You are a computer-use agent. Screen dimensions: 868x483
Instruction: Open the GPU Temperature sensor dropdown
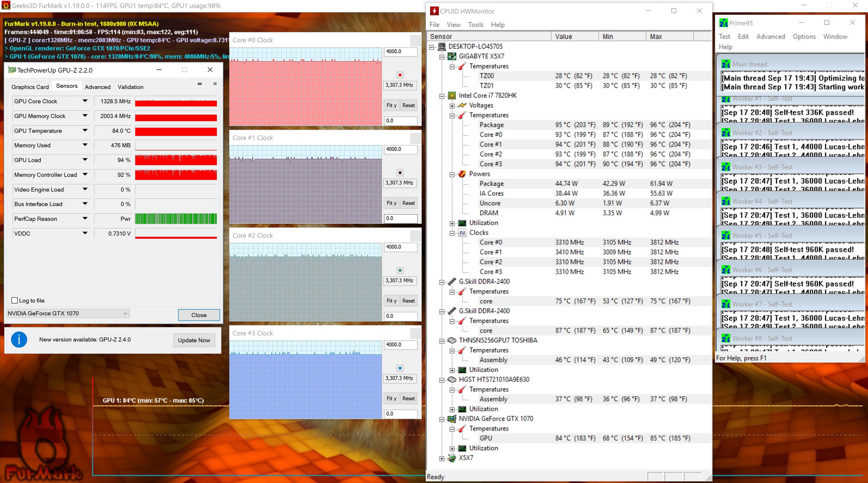point(85,131)
